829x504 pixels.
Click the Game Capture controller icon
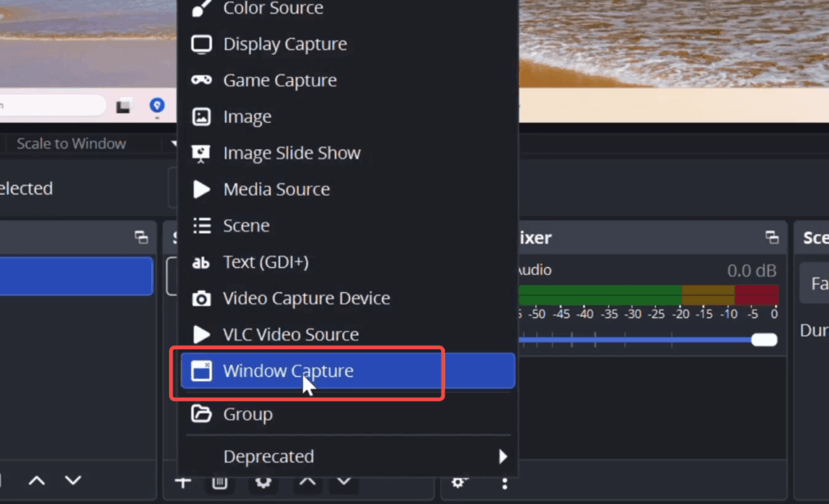click(201, 80)
